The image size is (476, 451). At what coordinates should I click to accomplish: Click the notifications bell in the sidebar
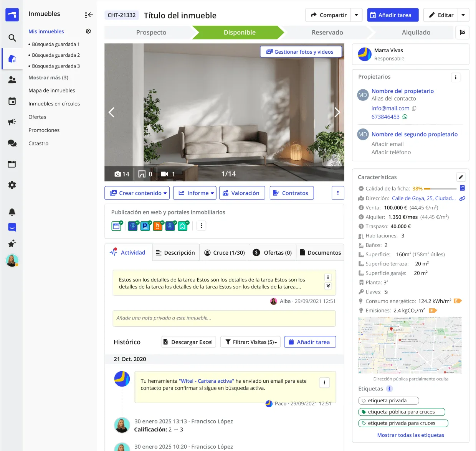click(12, 212)
